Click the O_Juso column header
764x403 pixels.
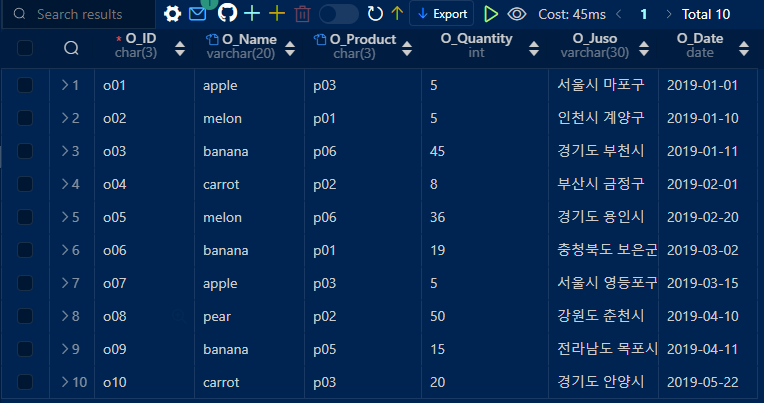click(595, 38)
